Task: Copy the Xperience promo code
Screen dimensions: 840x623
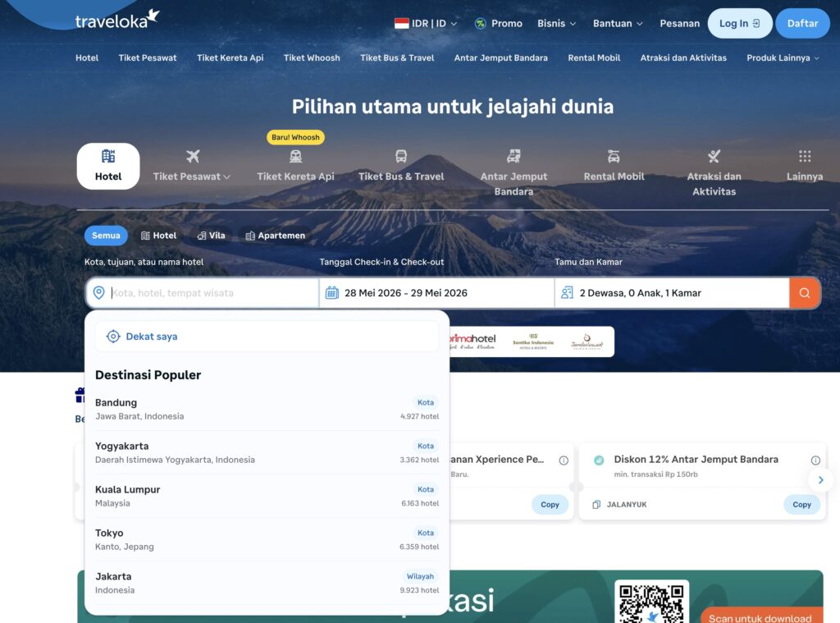Action: 550,505
